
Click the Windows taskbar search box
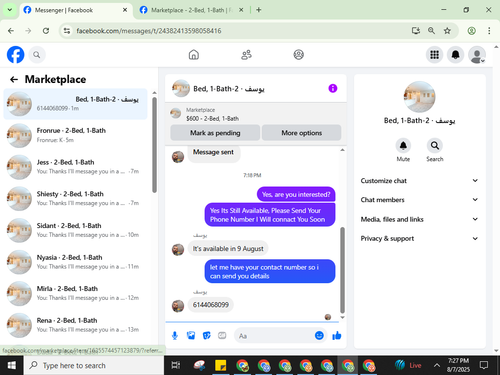pyautogui.click(x=94, y=365)
